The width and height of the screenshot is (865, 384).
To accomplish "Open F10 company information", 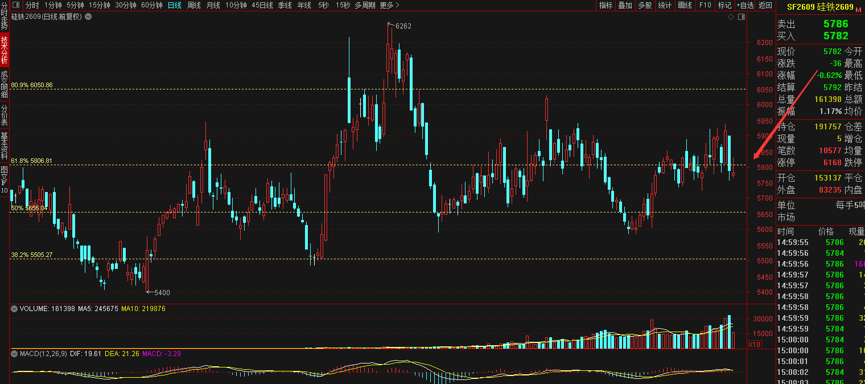I will [x=704, y=5].
